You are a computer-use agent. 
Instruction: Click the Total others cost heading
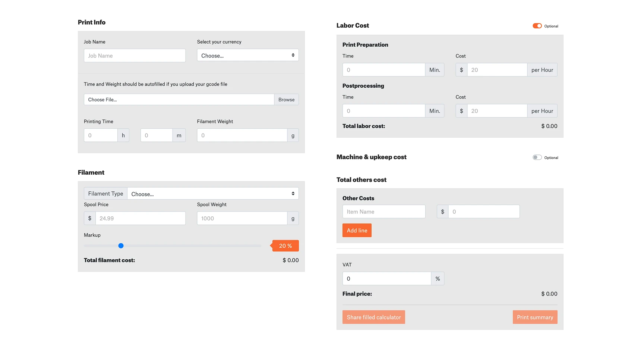click(362, 180)
